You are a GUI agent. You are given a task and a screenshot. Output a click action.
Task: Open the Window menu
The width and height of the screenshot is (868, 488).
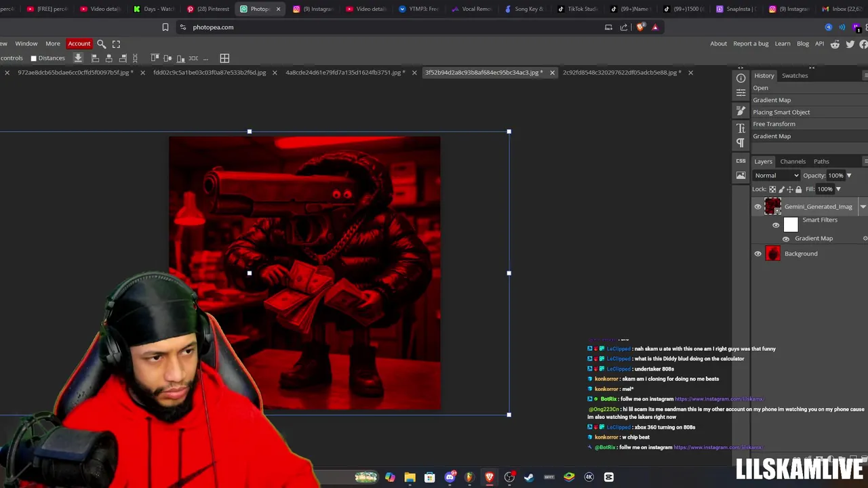click(26, 44)
